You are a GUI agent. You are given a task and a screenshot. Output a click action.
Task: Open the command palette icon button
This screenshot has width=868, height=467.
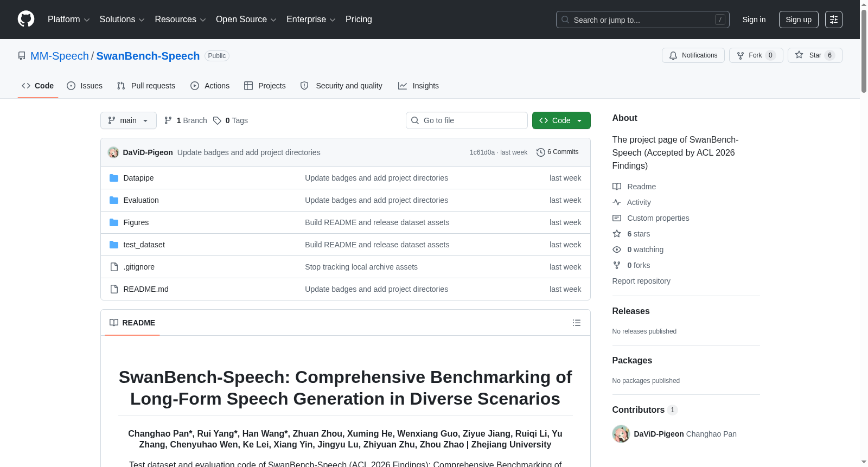[x=833, y=20]
